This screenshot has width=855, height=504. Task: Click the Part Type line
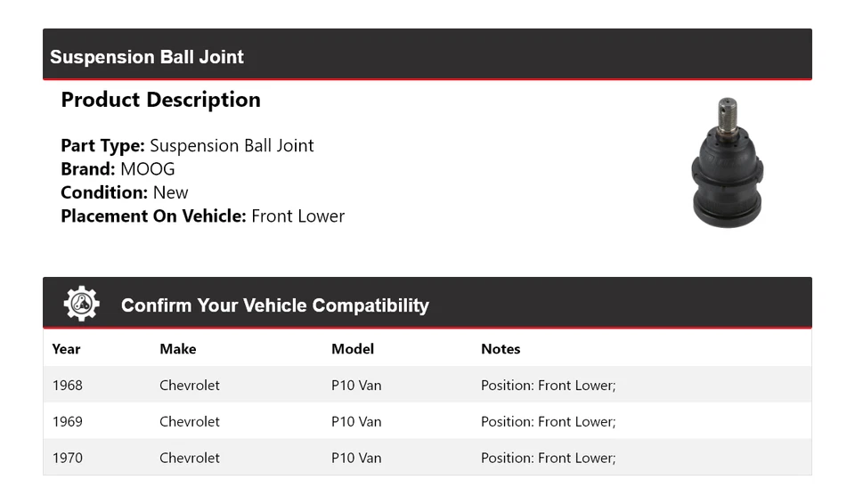point(187,146)
